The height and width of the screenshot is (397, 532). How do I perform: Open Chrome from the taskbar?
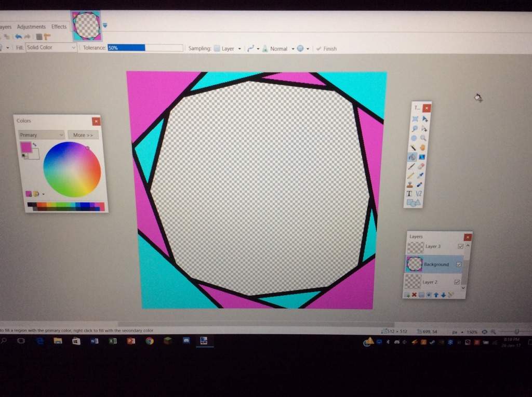tap(150, 340)
